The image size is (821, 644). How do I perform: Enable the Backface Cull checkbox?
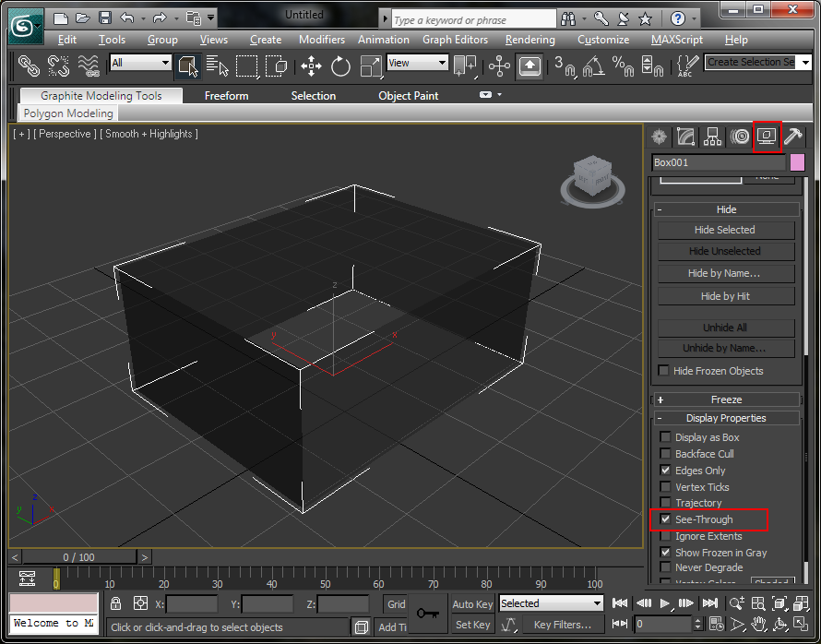666,454
